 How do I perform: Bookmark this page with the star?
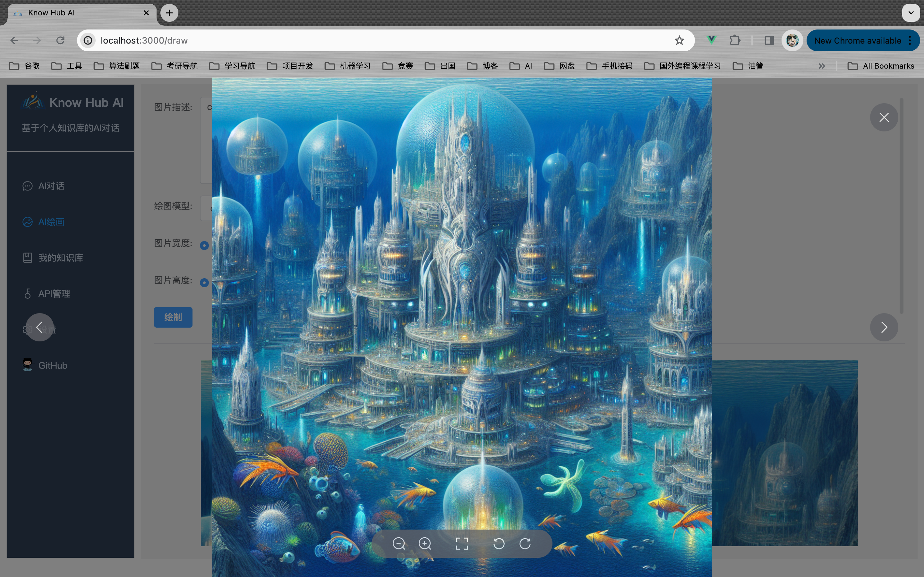[x=679, y=40]
